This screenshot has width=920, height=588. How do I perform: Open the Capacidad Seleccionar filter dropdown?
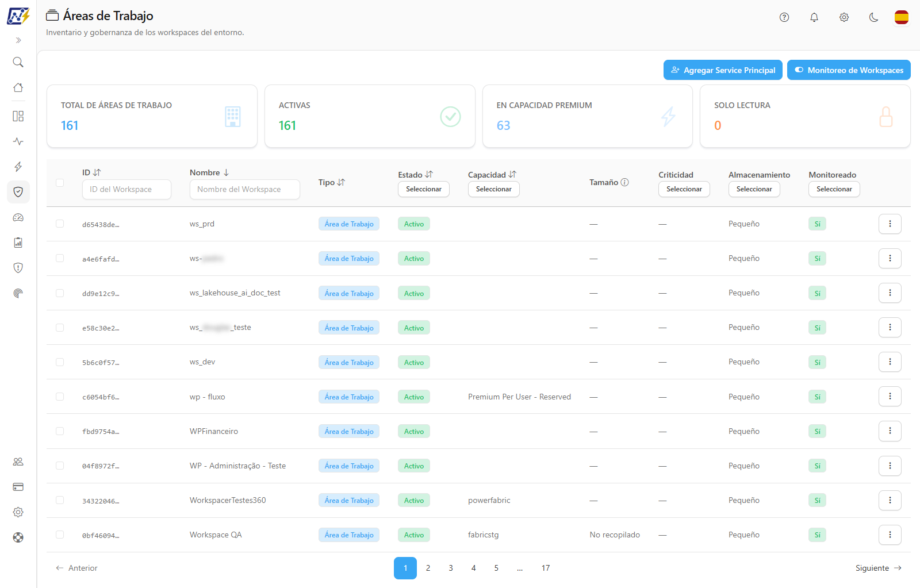pyautogui.click(x=494, y=189)
